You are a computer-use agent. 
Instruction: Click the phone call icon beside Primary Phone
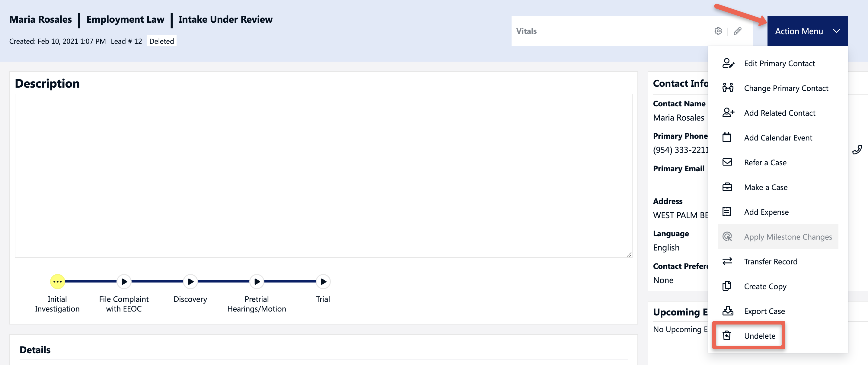pyautogui.click(x=857, y=150)
